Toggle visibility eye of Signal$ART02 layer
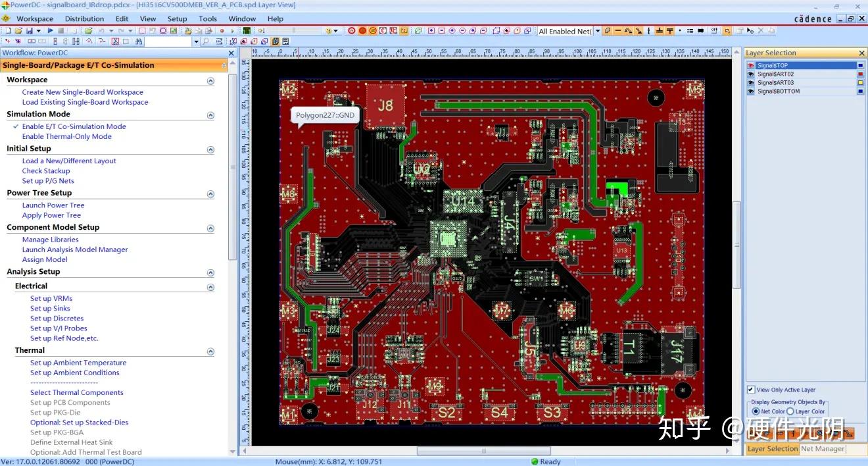 click(751, 74)
